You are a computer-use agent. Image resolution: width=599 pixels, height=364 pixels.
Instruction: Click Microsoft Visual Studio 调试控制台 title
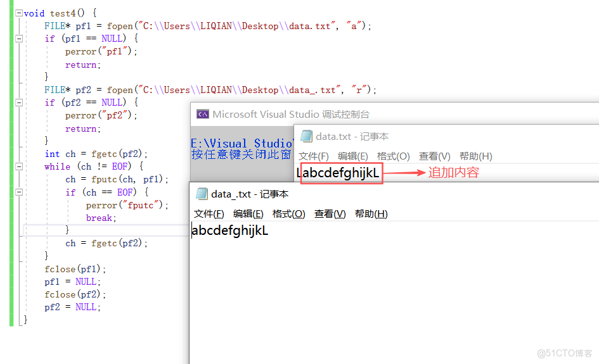[291, 114]
